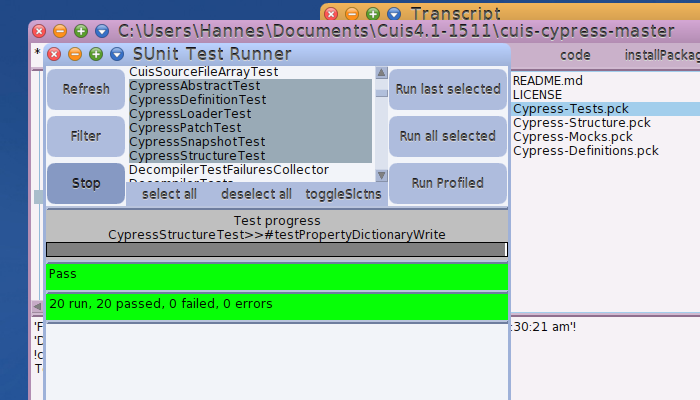Click the code button in file list

coord(575,55)
